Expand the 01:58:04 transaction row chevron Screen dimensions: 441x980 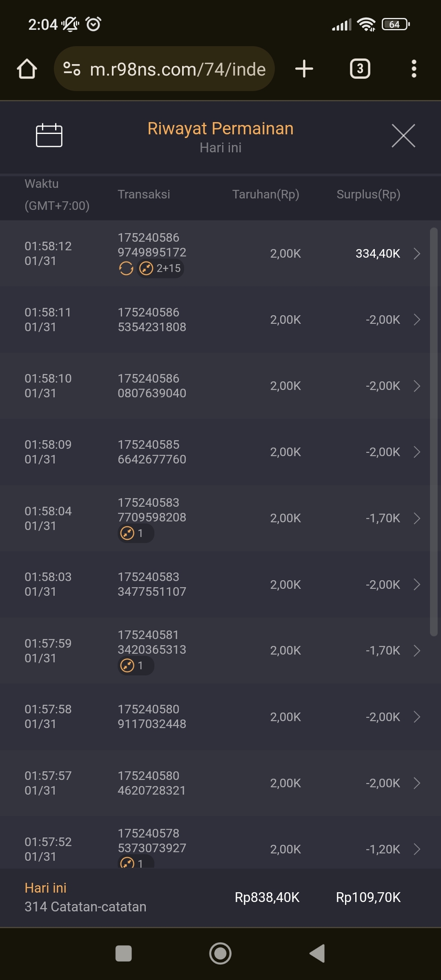[417, 518]
